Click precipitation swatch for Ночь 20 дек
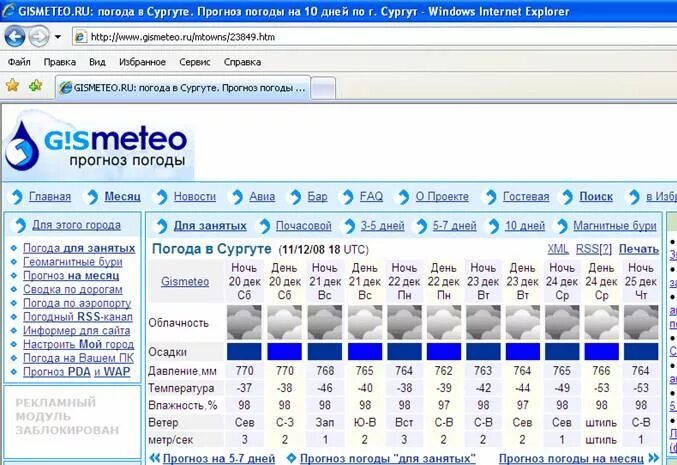 tap(244, 351)
